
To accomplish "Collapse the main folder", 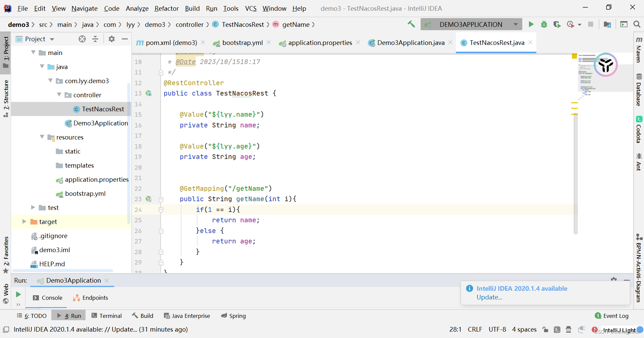I will [33, 52].
